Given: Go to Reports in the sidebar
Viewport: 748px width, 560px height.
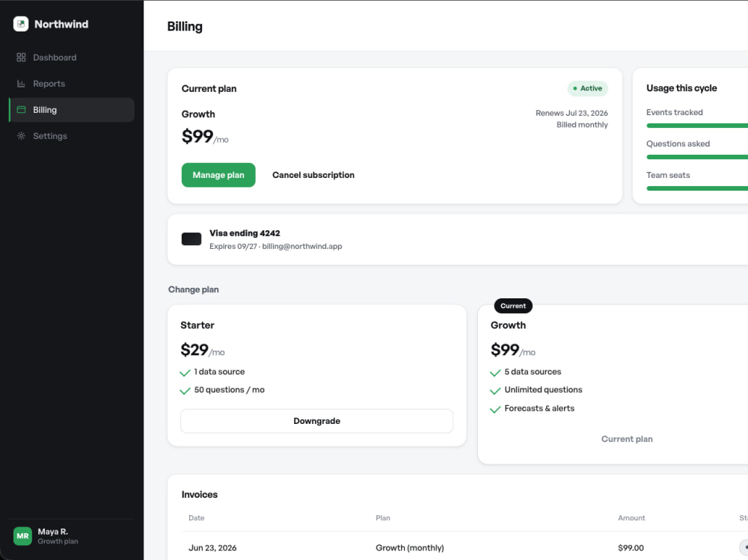Looking at the screenshot, I should [72, 84].
